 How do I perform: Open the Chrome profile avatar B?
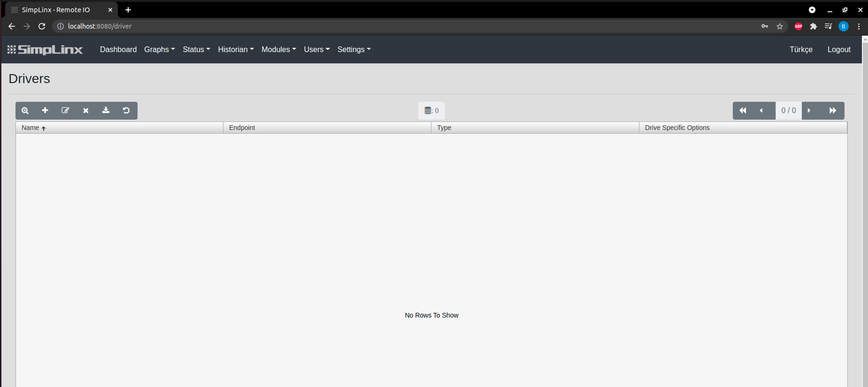[x=844, y=26]
